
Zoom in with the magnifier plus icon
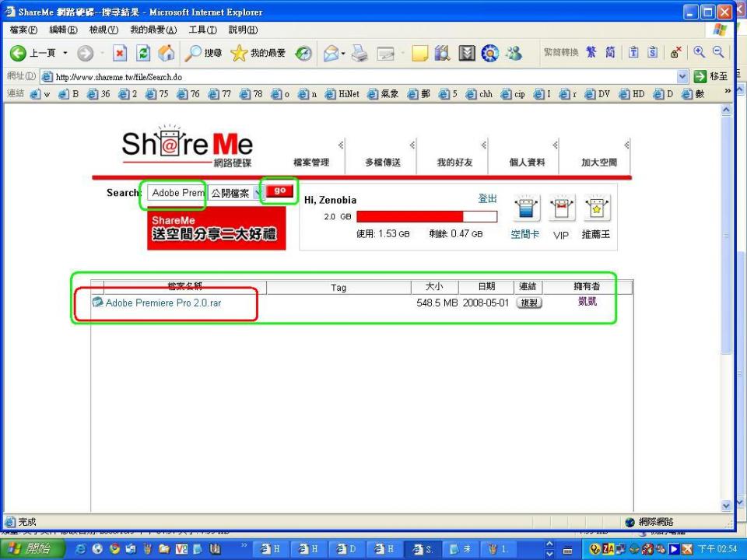699,52
